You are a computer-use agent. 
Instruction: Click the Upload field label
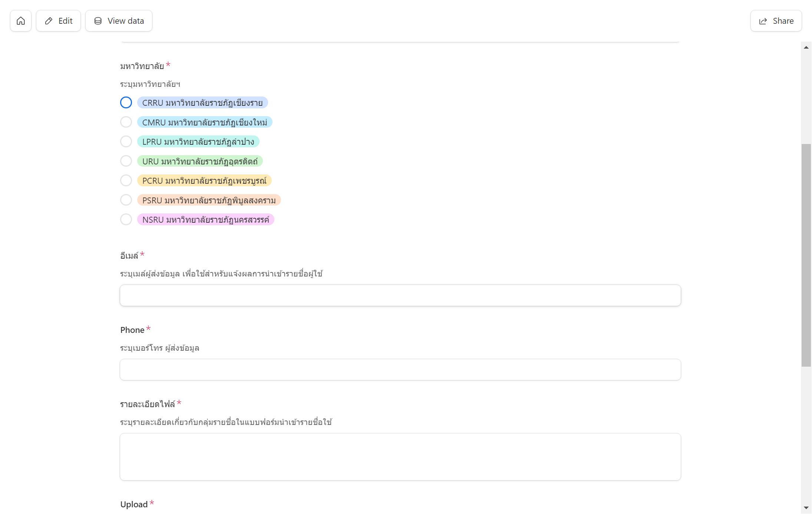point(134,504)
